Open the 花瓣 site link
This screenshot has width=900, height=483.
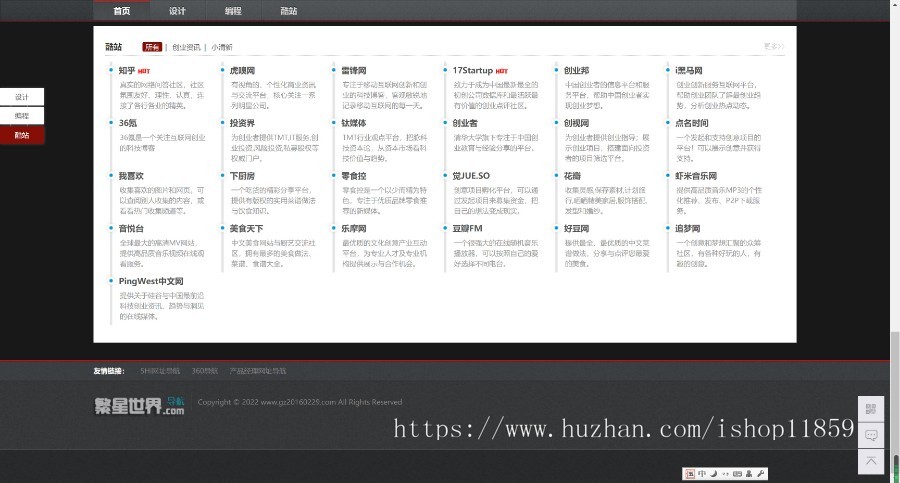(x=572, y=176)
